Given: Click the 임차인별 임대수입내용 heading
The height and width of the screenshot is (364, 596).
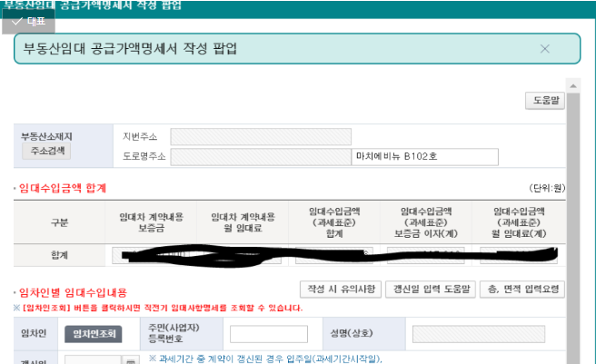Looking at the screenshot, I should [x=73, y=292].
